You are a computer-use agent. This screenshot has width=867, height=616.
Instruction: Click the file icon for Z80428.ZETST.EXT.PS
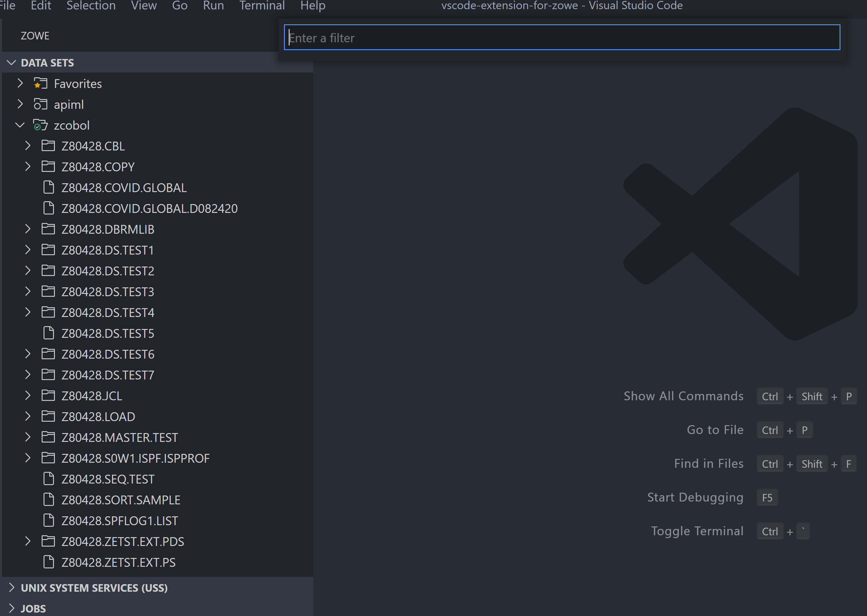[x=49, y=562]
